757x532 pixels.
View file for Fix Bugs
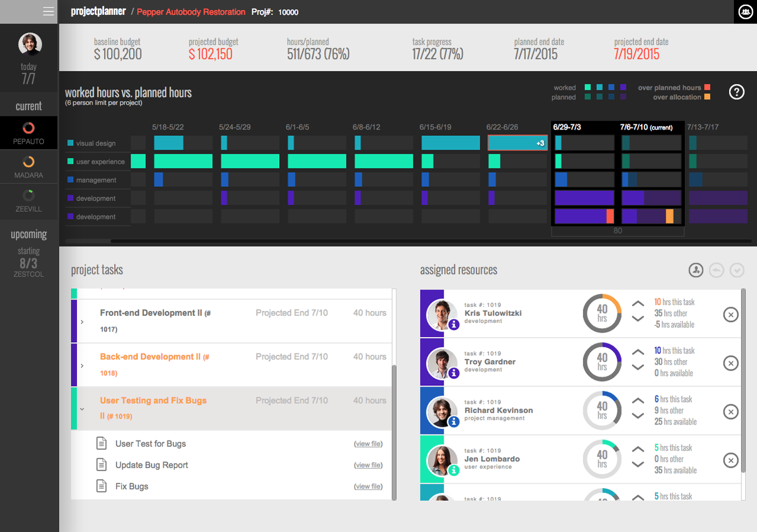pyautogui.click(x=368, y=486)
